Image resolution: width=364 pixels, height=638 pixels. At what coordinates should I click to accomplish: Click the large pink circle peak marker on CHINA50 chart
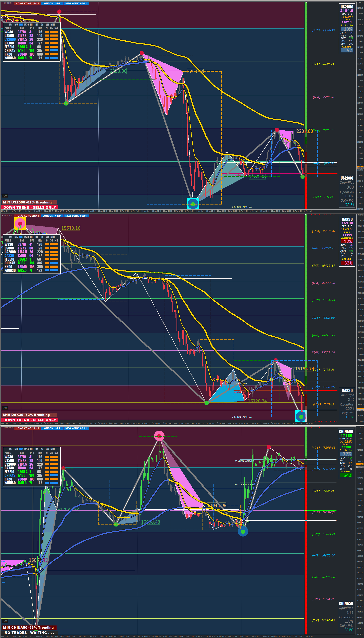click(159, 436)
